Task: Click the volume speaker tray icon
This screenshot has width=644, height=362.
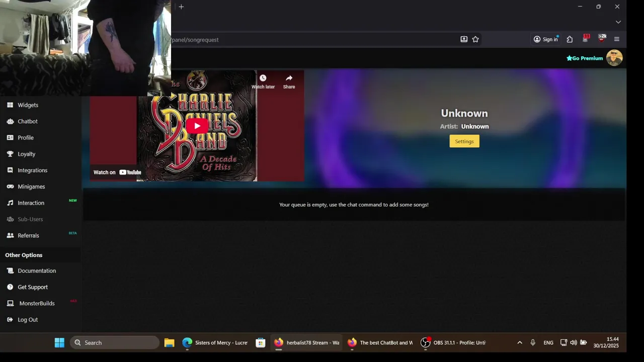Action: [574, 343]
